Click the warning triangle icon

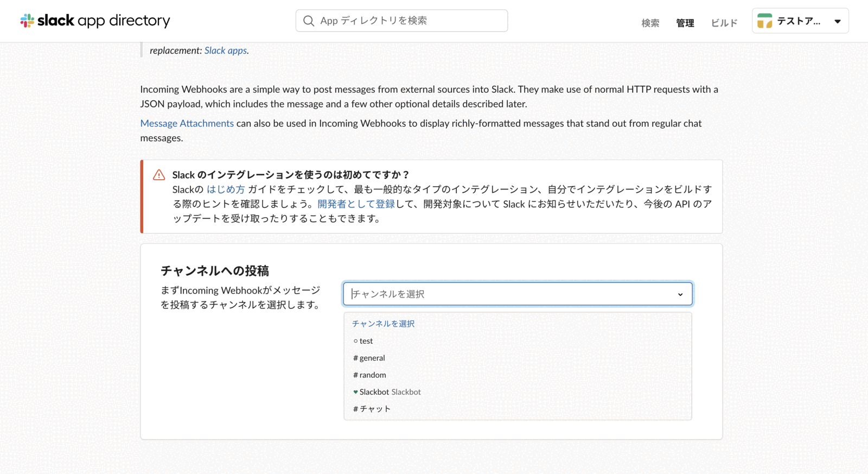coord(159,175)
